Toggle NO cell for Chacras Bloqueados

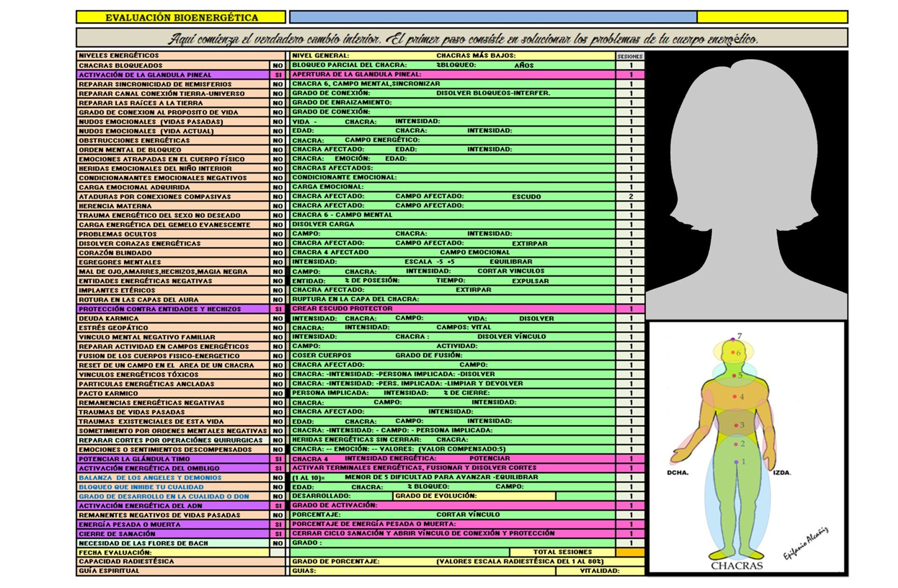tap(278, 65)
